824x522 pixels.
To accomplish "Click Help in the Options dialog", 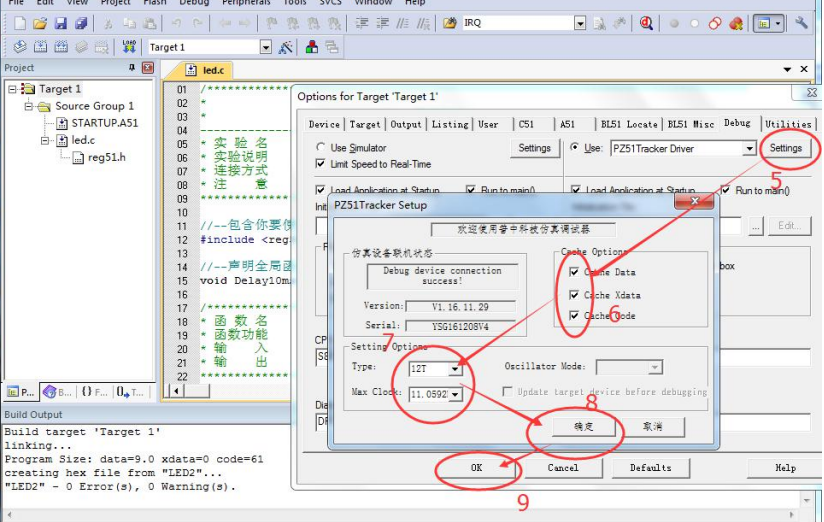I will [785, 468].
